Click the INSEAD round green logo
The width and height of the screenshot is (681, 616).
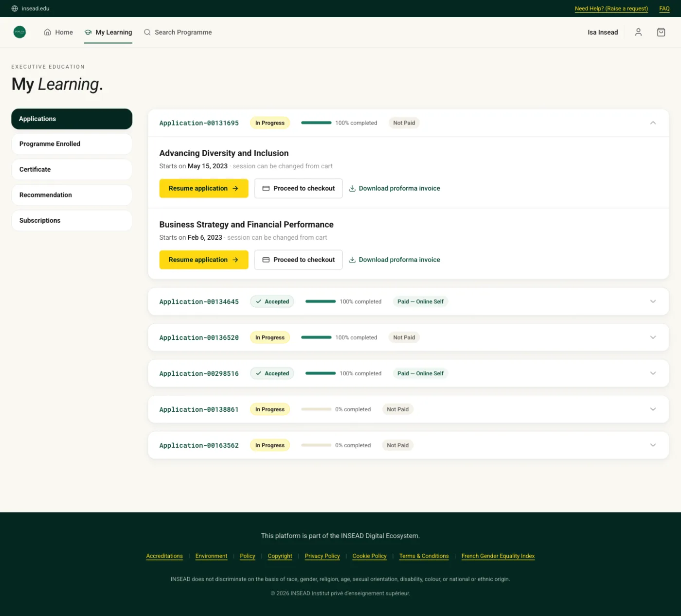19,32
